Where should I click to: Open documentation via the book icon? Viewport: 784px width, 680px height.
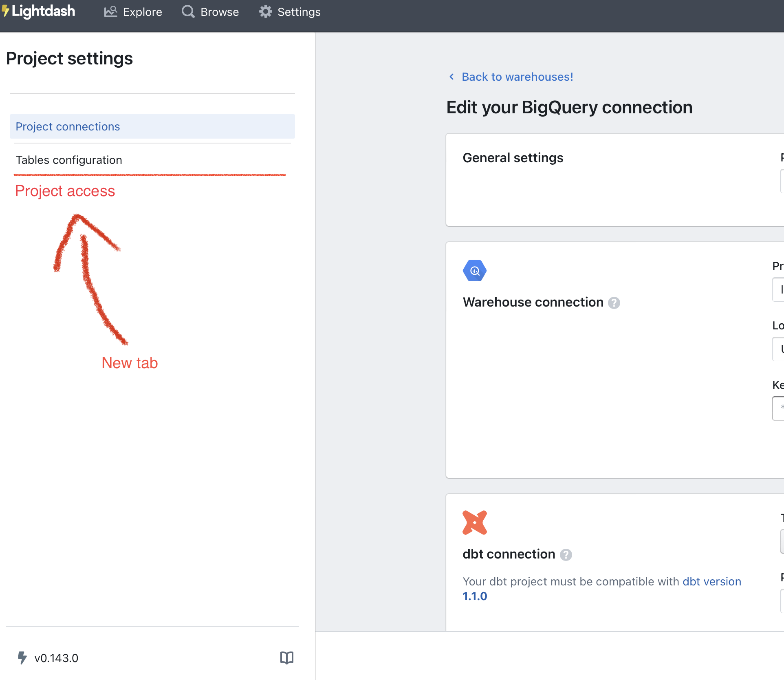coord(286,658)
